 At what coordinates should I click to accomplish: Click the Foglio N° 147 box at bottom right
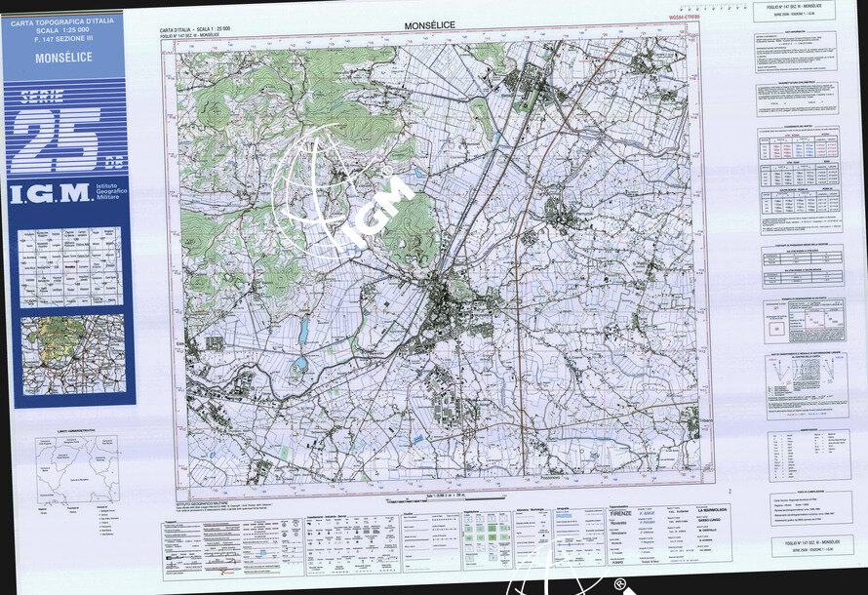(805, 544)
